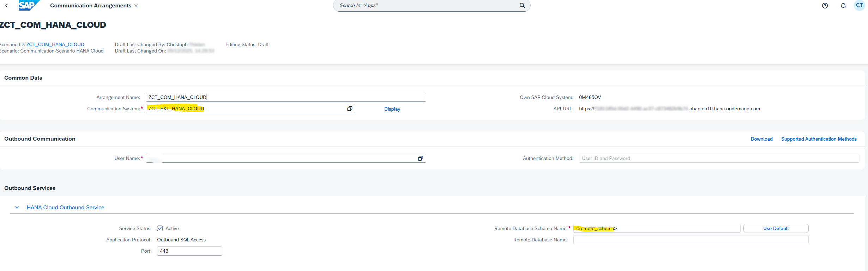868x271 pixels.
Task: Edit the Arrangement Name field
Action: (x=286, y=97)
